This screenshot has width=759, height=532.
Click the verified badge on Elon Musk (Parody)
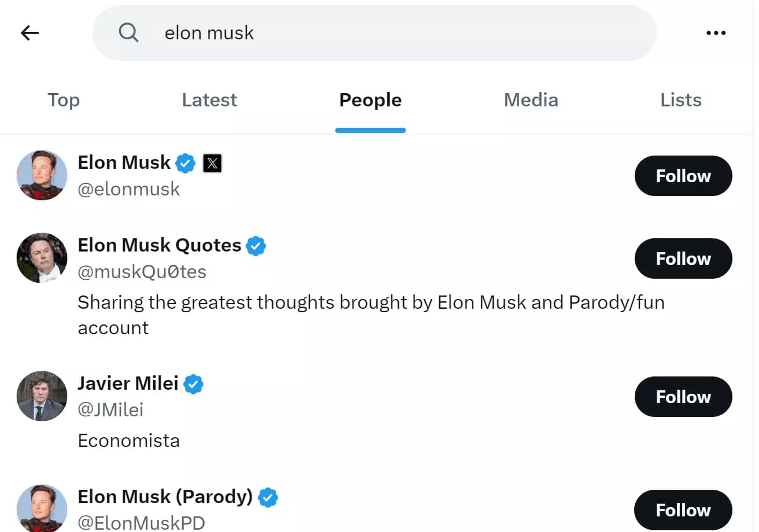click(x=267, y=496)
